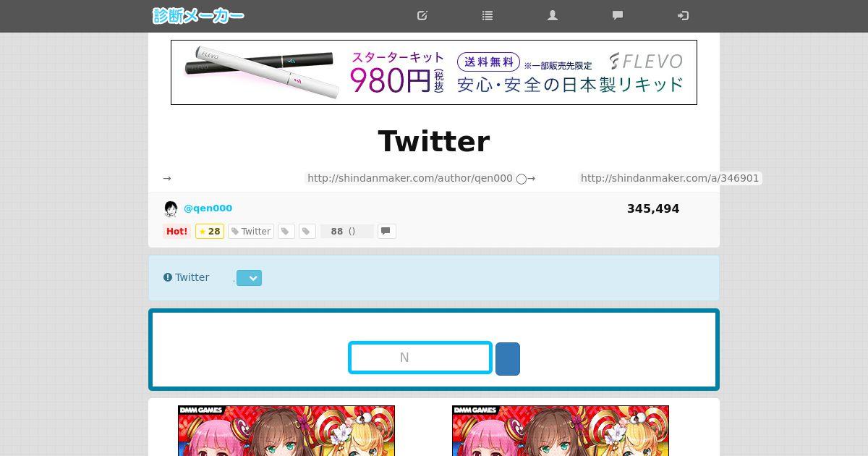The image size is (868, 456).
Task: Click the red Hot! badge
Action: (177, 232)
